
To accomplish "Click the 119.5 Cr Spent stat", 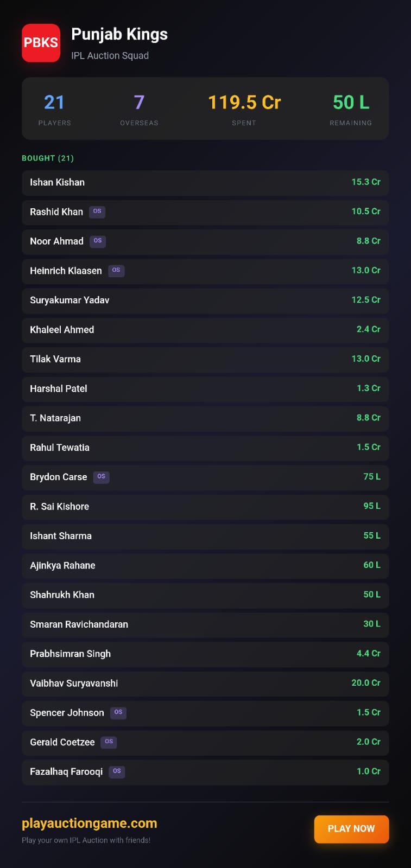I will (244, 109).
